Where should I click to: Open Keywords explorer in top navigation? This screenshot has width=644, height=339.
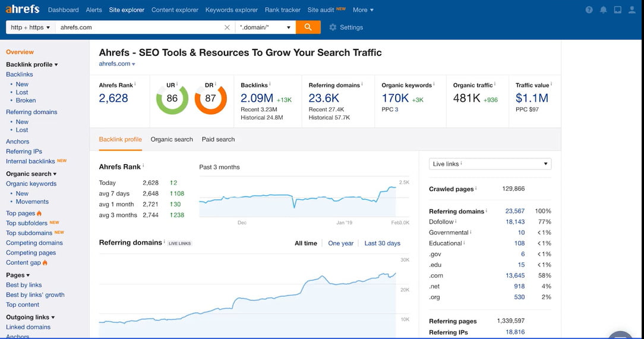coord(232,10)
